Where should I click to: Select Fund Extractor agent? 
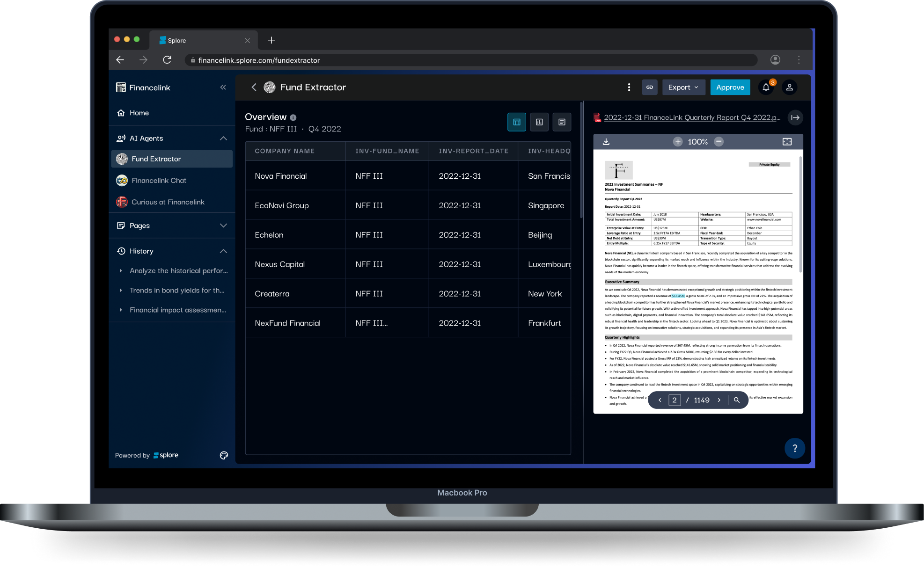pos(172,159)
